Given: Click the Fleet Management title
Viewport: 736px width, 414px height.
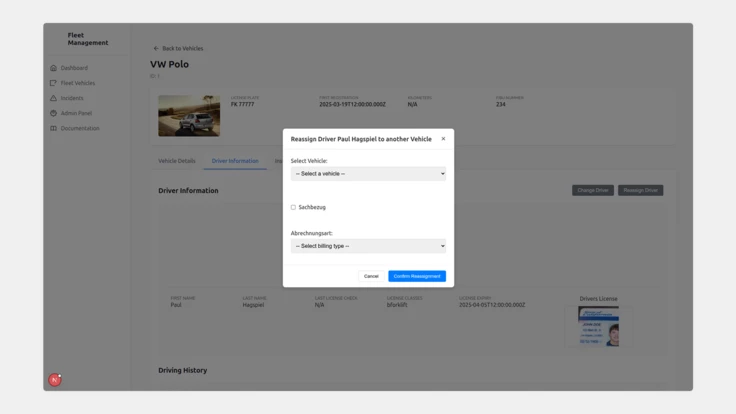Looking at the screenshot, I should (88, 39).
